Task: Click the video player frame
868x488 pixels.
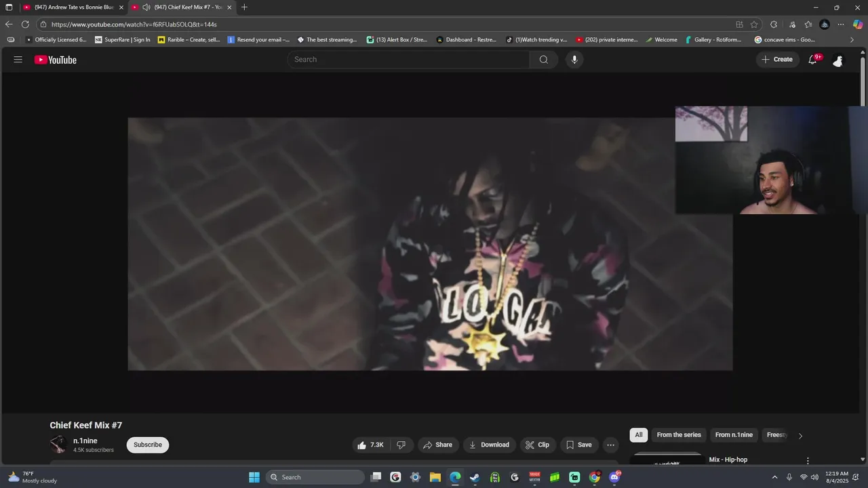Action: tap(430, 244)
